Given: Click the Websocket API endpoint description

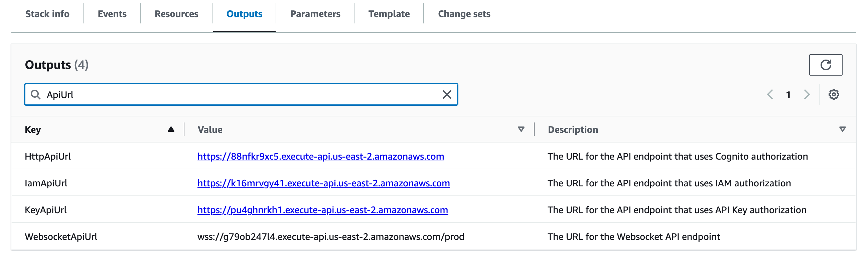Looking at the screenshot, I should [x=634, y=237].
